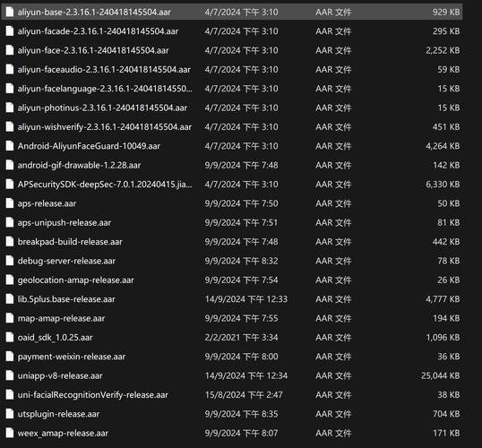The height and width of the screenshot is (448, 482).
Task: Click the icon beside breakpad-build-release.aar
Action: tap(10, 242)
